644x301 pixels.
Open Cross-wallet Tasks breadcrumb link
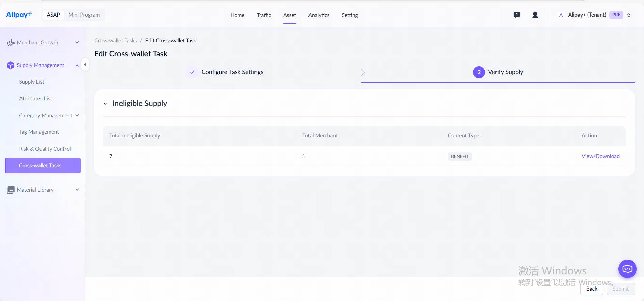[x=115, y=40]
